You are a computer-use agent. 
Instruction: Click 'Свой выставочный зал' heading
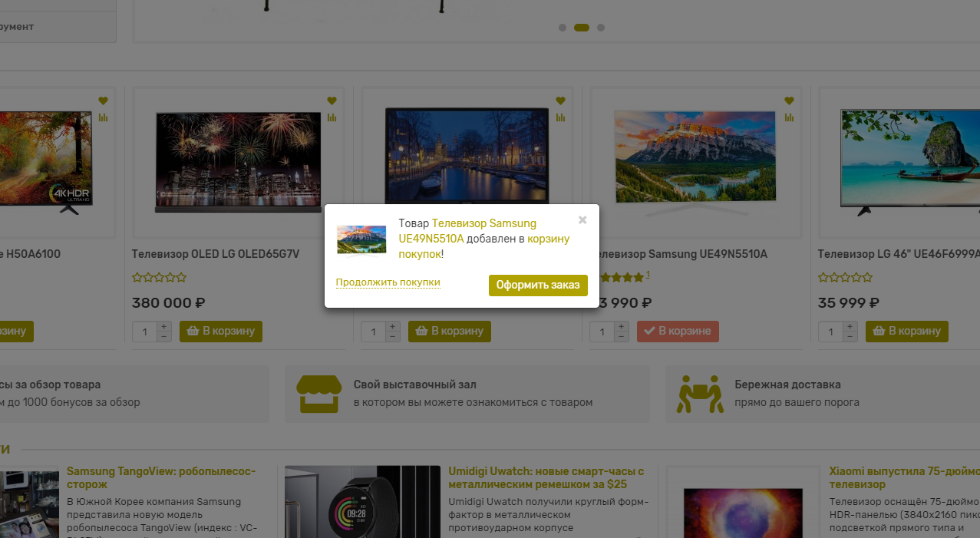pos(415,385)
